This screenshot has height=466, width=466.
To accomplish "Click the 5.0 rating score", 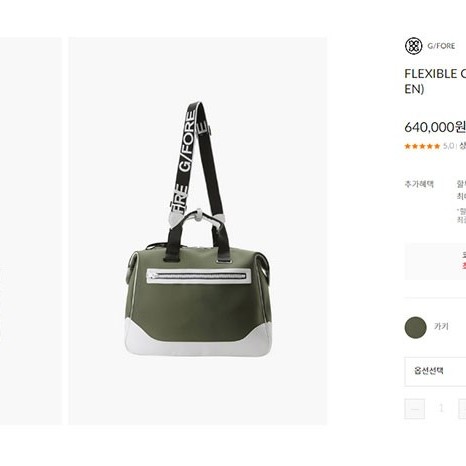I will coord(449,146).
